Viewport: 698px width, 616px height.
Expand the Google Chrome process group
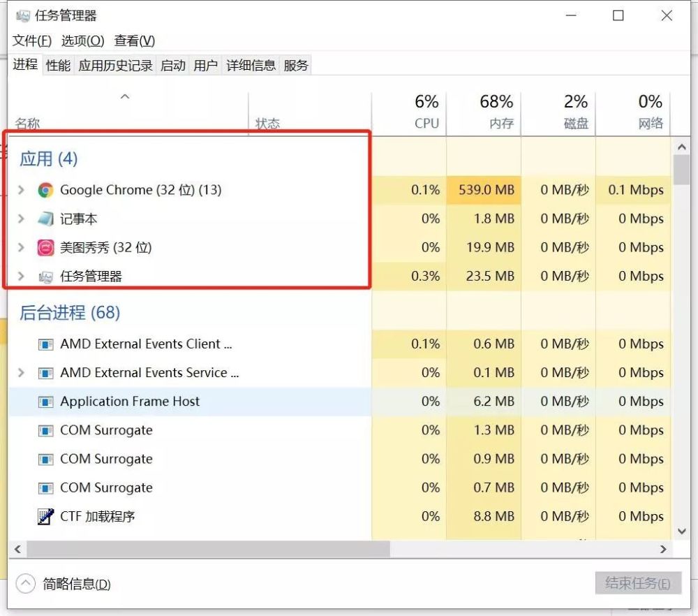(x=21, y=190)
